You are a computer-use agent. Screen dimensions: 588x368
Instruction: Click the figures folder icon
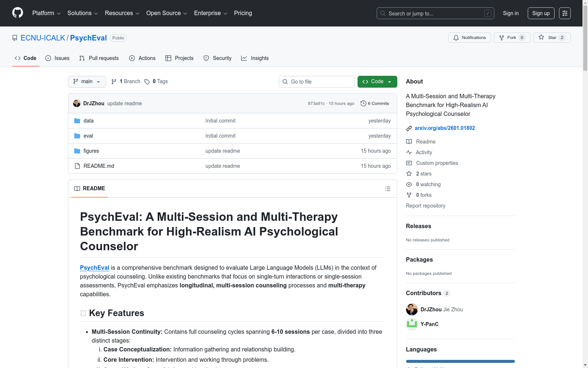tap(77, 151)
